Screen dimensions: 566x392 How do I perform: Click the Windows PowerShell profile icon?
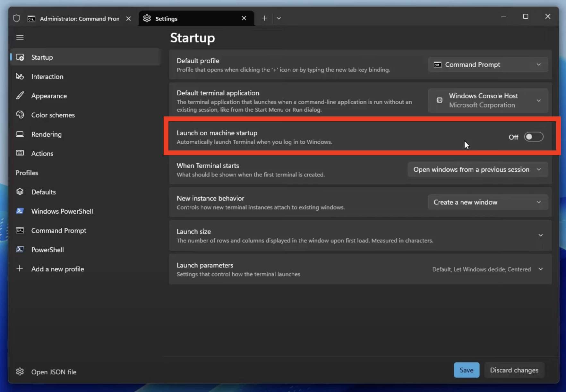tap(20, 211)
